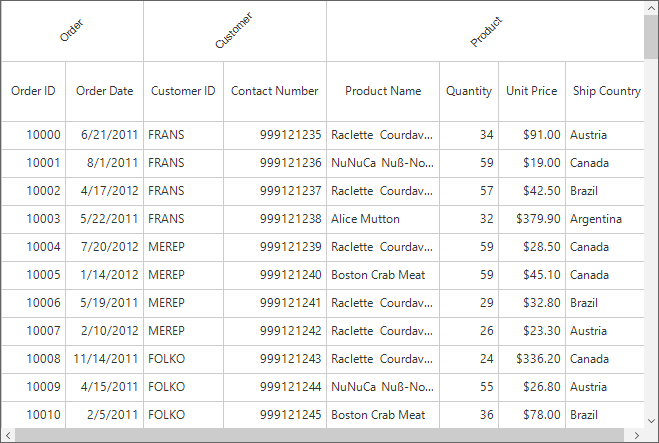
Task: Sort by the Unit Price column header
Action: (532, 91)
